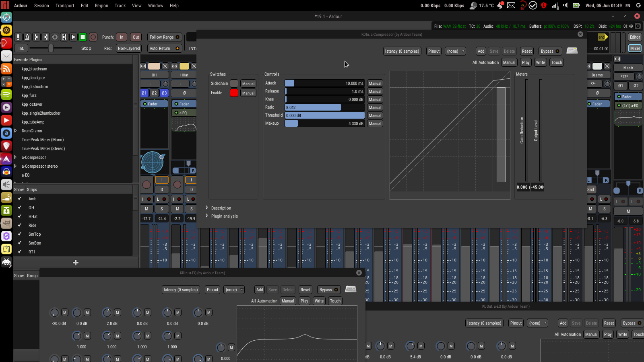Toggle Auto Return button
This screenshot has width=644, height=362.
[x=165, y=48]
